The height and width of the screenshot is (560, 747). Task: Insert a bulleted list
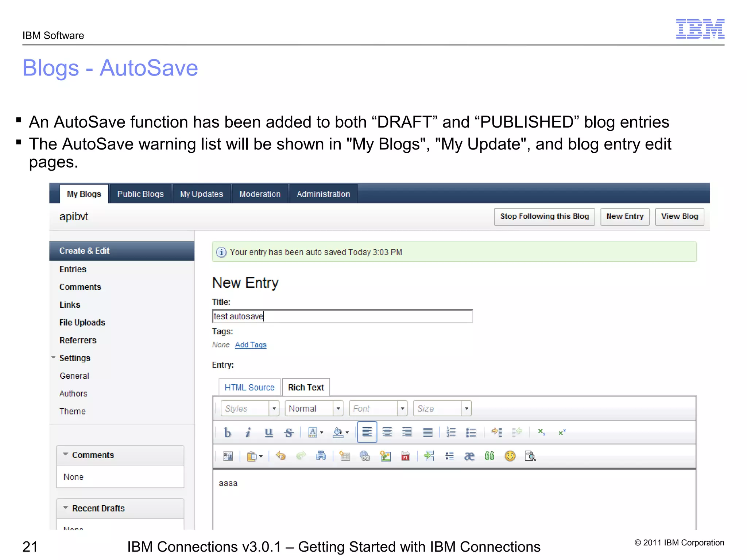(471, 432)
